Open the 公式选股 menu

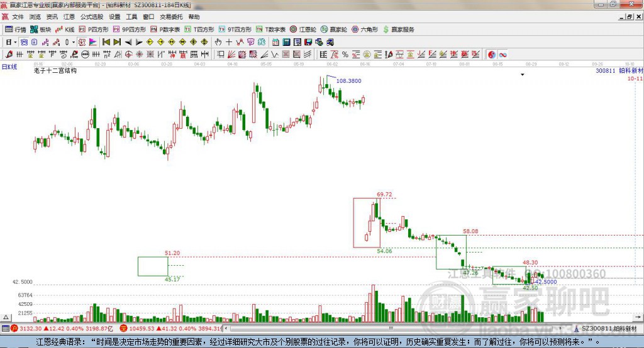tap(92, 17)
